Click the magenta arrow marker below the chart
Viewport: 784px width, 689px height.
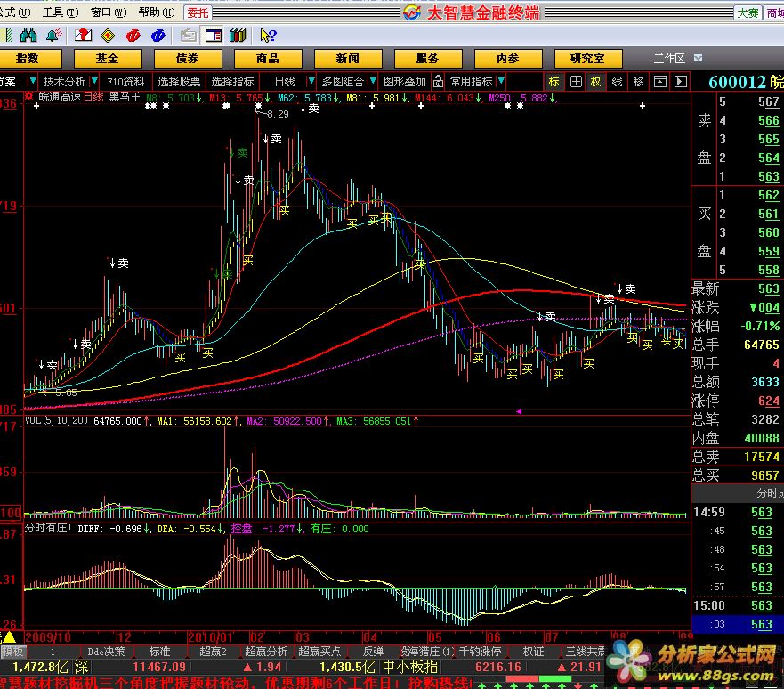tap(519, 411)
